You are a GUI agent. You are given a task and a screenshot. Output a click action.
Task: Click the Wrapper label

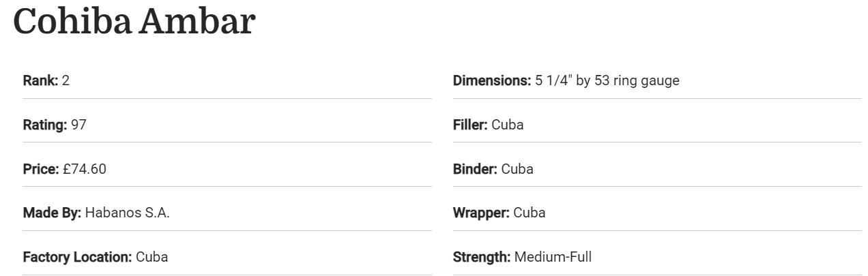[x=481, y=213]
